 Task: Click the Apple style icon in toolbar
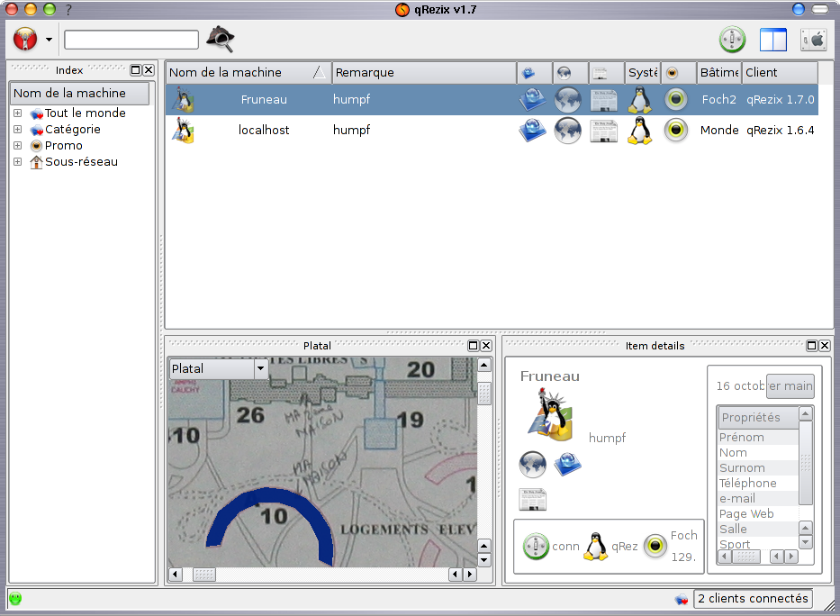tap(813, 40)
